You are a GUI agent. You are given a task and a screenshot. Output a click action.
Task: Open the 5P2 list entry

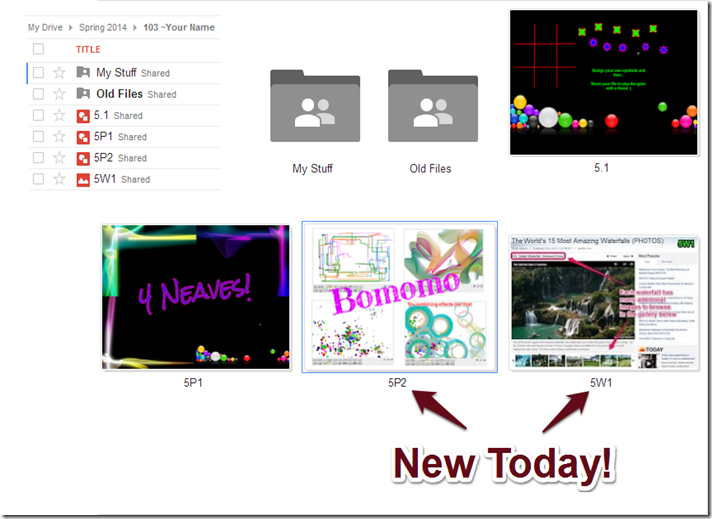104,158
